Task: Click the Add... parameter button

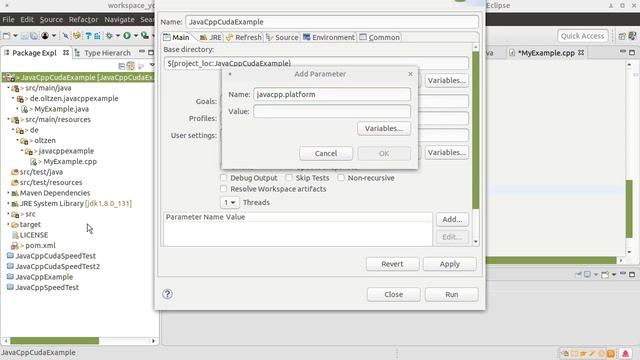Action: point(452,219)
